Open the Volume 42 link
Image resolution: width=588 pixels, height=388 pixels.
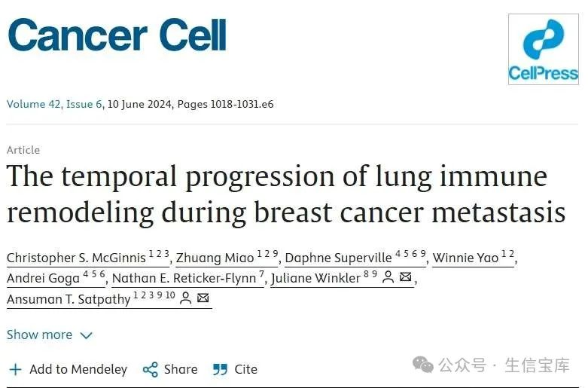33,104
